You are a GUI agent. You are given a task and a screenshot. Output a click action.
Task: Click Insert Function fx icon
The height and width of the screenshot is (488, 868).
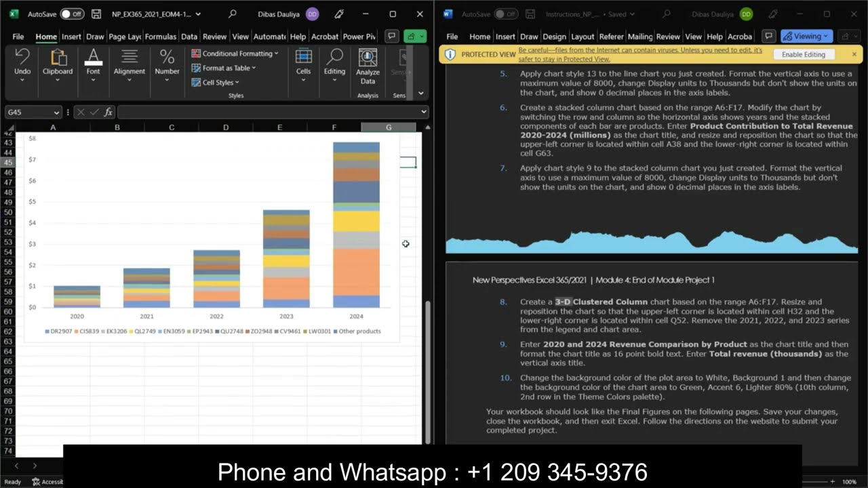[108, 113]
